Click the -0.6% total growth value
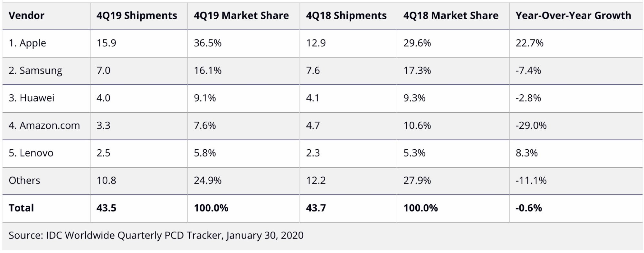Image resolution: width=644 pixels, height=253 pixels. pos(529,208)
